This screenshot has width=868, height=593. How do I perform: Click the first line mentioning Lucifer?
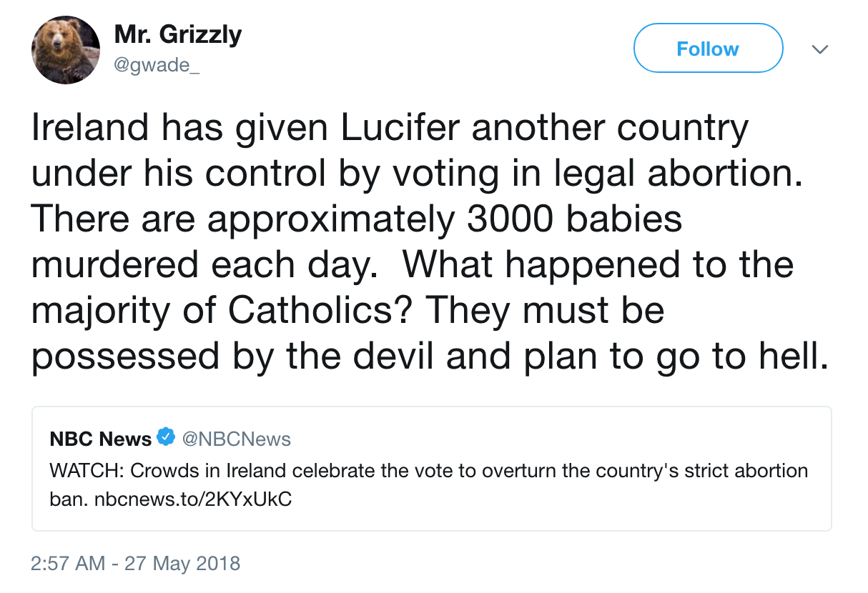coord(390,129)
